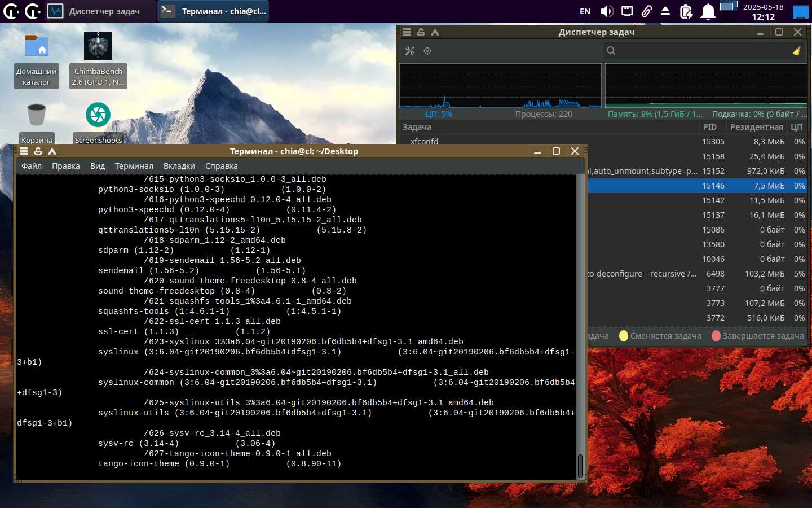Switch to Диспетчер задач from the panel taskbar
812x508 pixels.
(x=99, y=11)
